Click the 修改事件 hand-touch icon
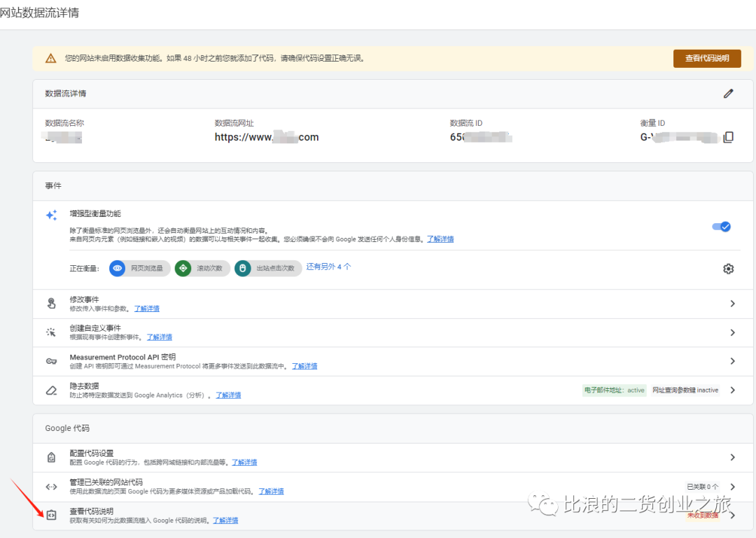 [x=51, y=304]
